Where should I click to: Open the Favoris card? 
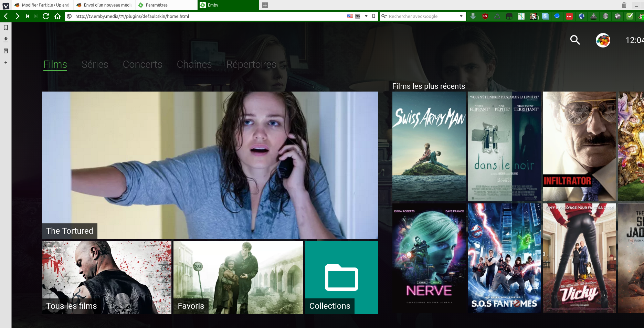click(238, 277)
